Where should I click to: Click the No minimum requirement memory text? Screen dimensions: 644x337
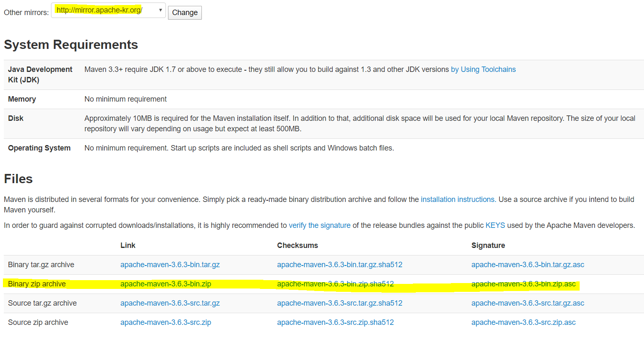tap(125, 99)
